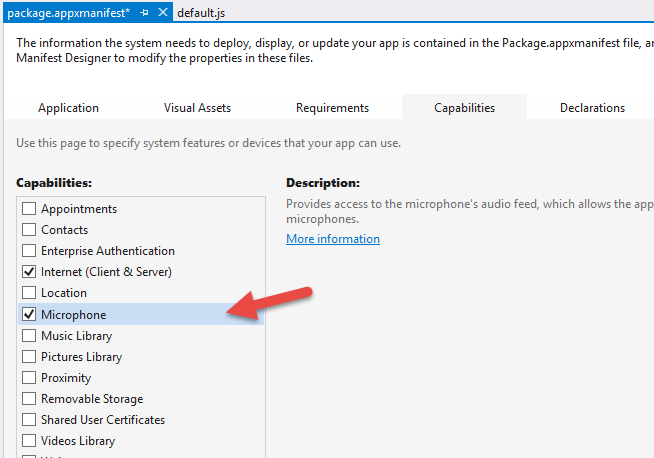Check the Music Library checkbox

click(29, 336)
